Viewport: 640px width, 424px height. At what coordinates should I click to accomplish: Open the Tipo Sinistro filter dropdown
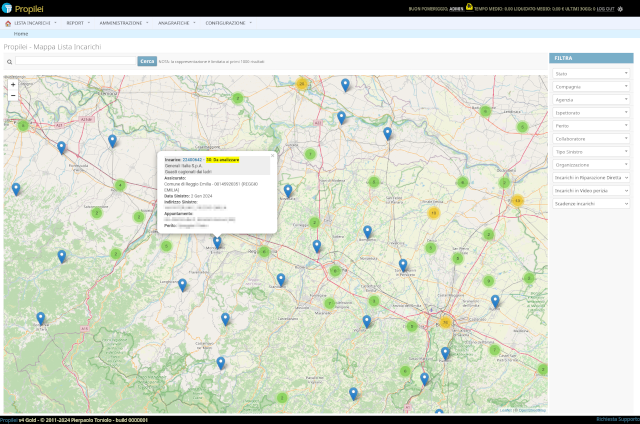pos(591,152)
